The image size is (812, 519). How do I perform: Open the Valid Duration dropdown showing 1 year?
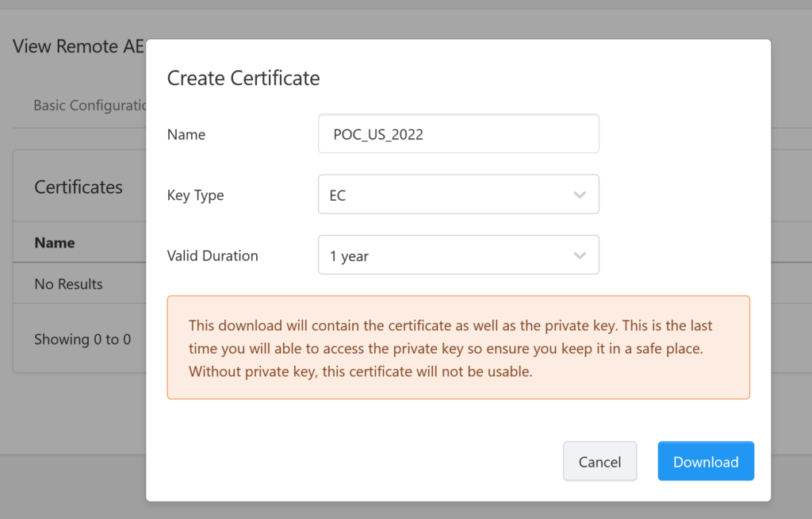(x=458, y=255)
